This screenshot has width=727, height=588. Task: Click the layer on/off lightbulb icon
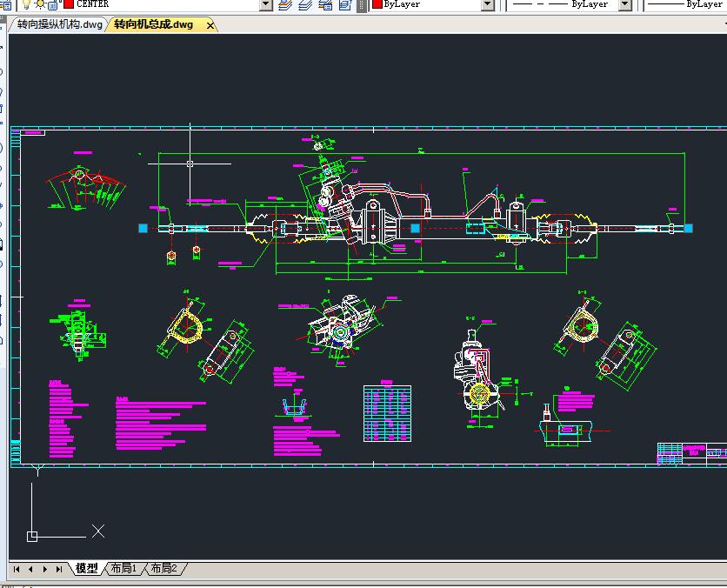tap(26, 4)
